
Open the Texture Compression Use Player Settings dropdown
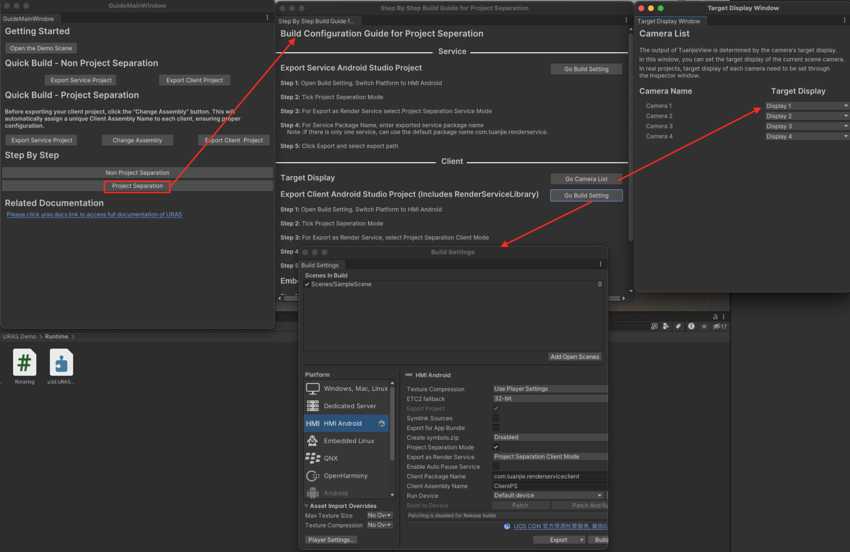(x=550, y=389)
